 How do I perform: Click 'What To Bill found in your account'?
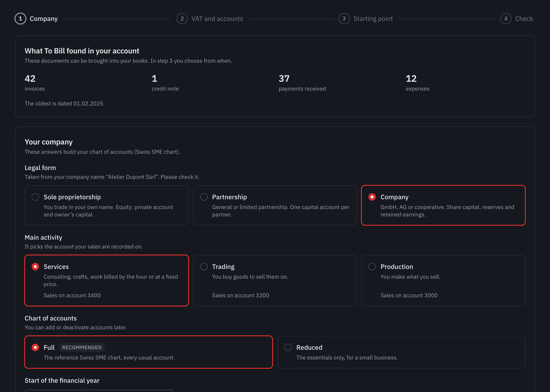click(x=82, y=51)
